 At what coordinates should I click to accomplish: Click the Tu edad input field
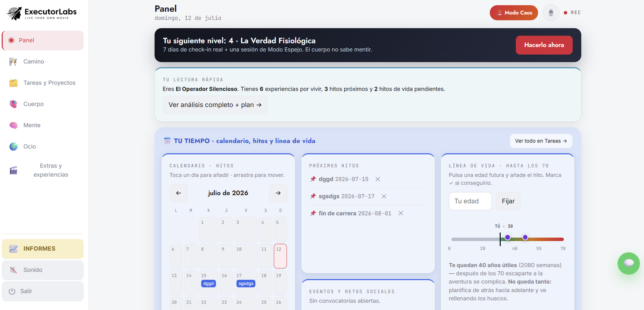click(x=470, y=201)
